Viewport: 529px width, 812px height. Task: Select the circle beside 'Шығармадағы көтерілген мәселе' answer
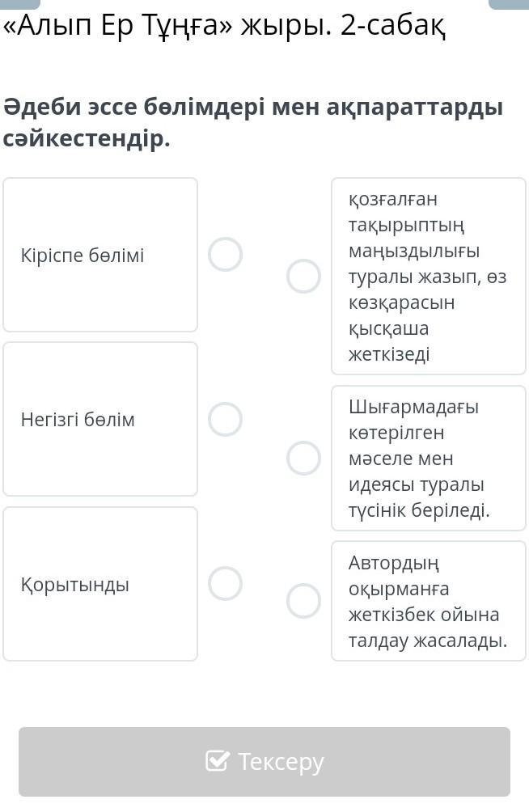[x=303, y=458]
